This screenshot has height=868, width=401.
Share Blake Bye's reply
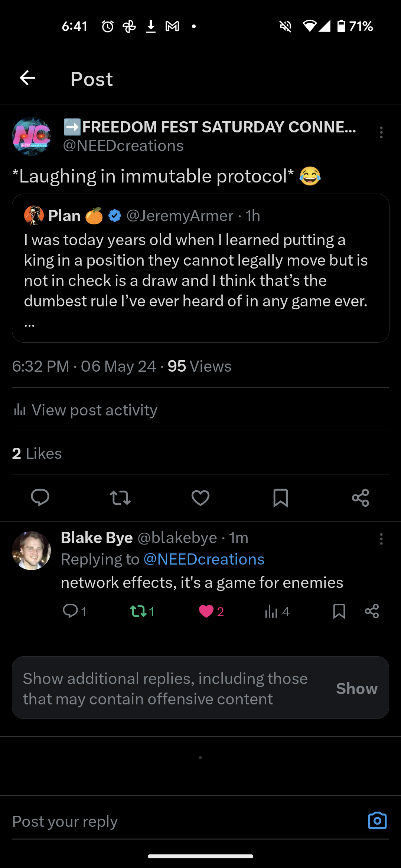pyautogui.click(x=372, y=611)
